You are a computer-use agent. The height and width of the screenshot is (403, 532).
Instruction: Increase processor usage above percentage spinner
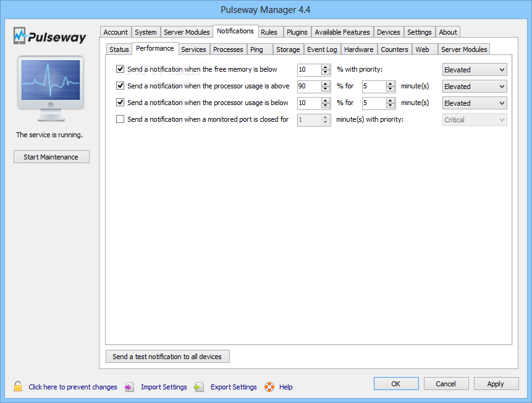click(326, 83)
